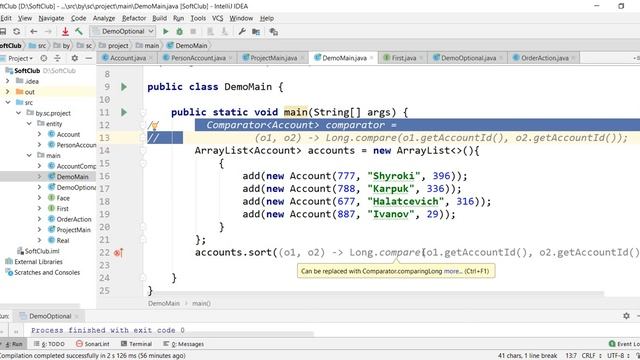Open Project Structure icon in toolbar
640x360 pixels.
point(256,31)
